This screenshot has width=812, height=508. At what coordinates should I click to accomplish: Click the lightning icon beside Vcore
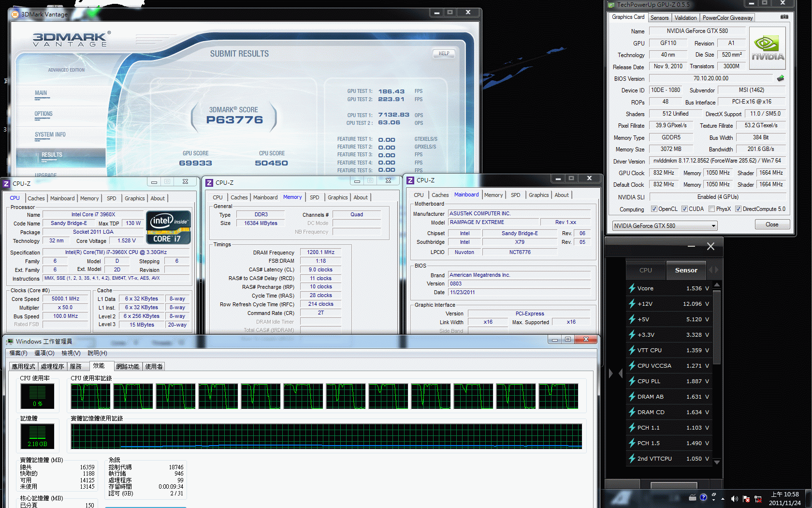632,288
